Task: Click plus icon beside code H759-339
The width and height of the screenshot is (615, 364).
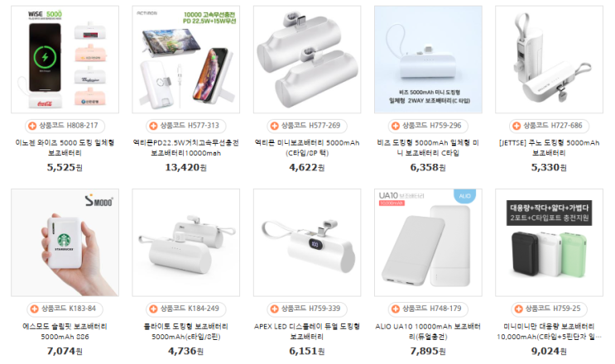Action: point(275,309)
